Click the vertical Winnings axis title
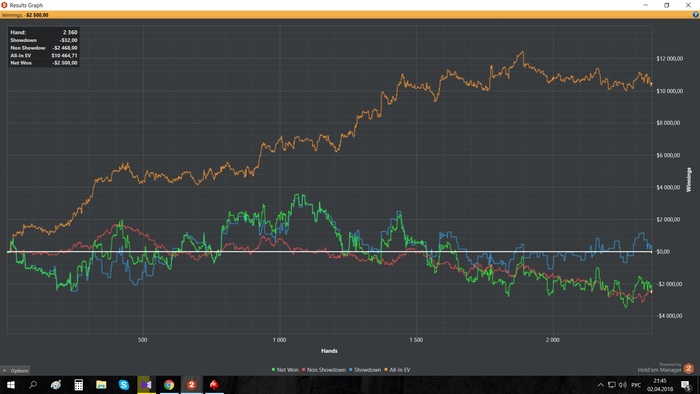The width and height of the screenshot is (700, 394). coord(689,180)
